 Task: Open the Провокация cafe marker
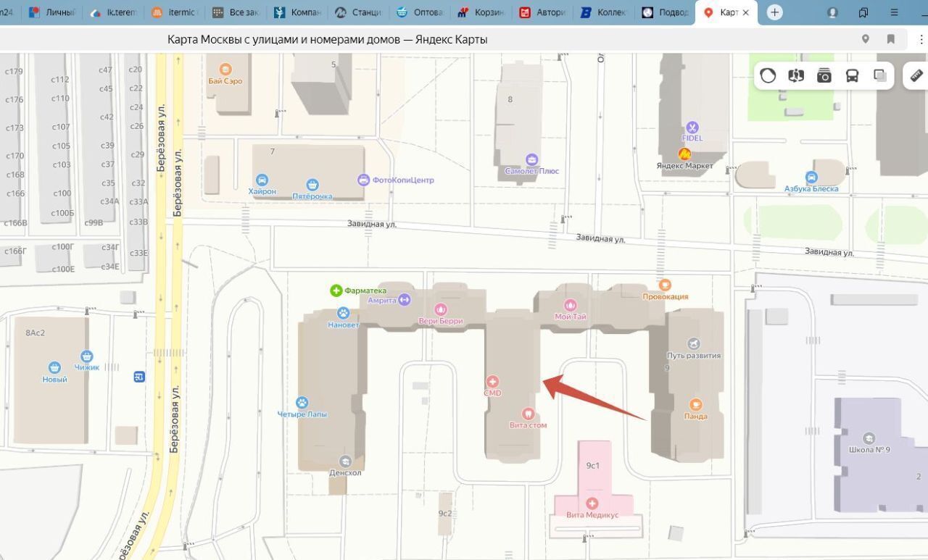click(665, 285)
